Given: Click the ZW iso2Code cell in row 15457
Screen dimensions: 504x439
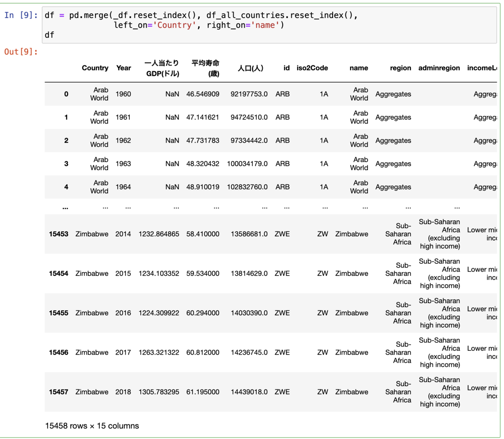Looking at the screenshot, I should (x=323, y=392).
